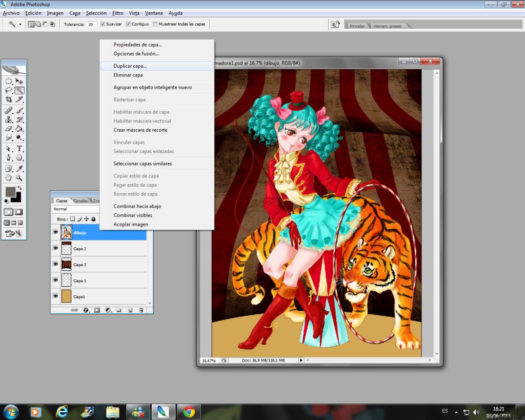This screenshot has height=420, width=525.
Task: Select the Hand tool
Action: coord(9,178)
